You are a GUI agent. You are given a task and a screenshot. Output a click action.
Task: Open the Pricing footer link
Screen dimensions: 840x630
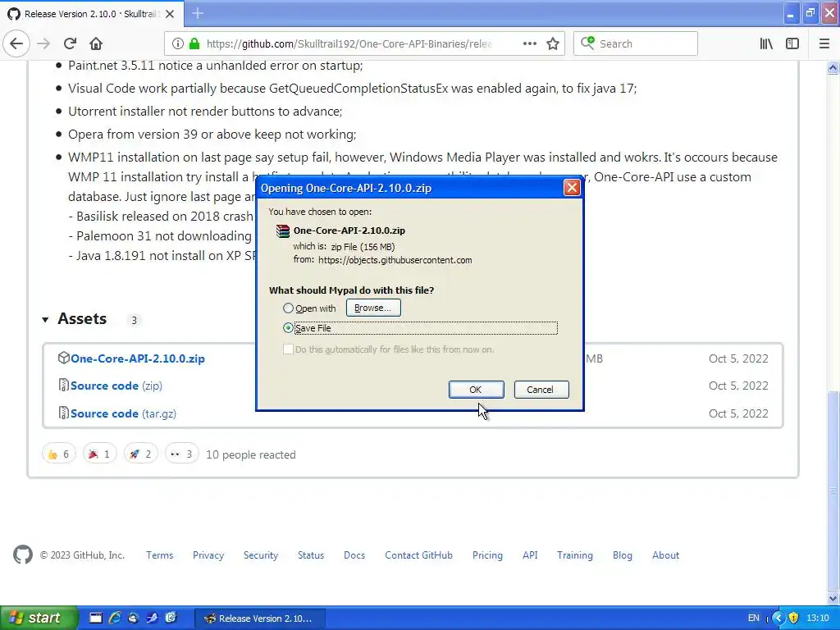487,555
